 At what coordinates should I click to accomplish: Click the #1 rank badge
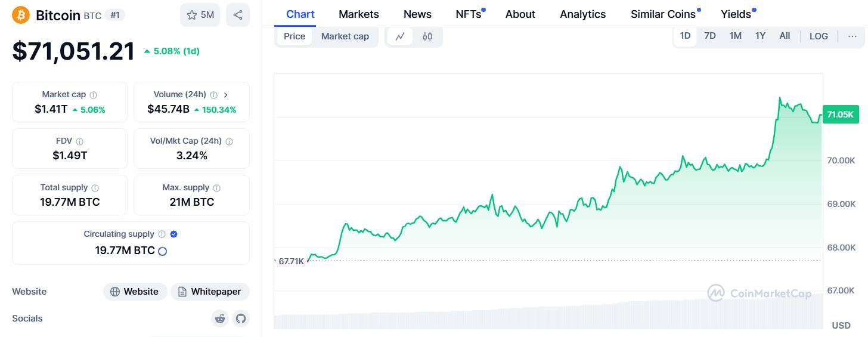(114, 15)
